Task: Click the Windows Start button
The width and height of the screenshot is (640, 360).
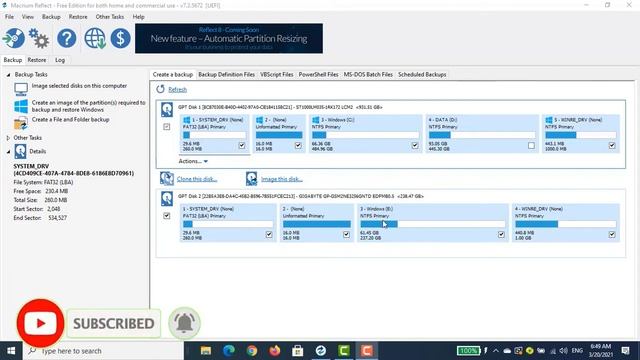Action: pyautogui.click(x=11, y=351)
